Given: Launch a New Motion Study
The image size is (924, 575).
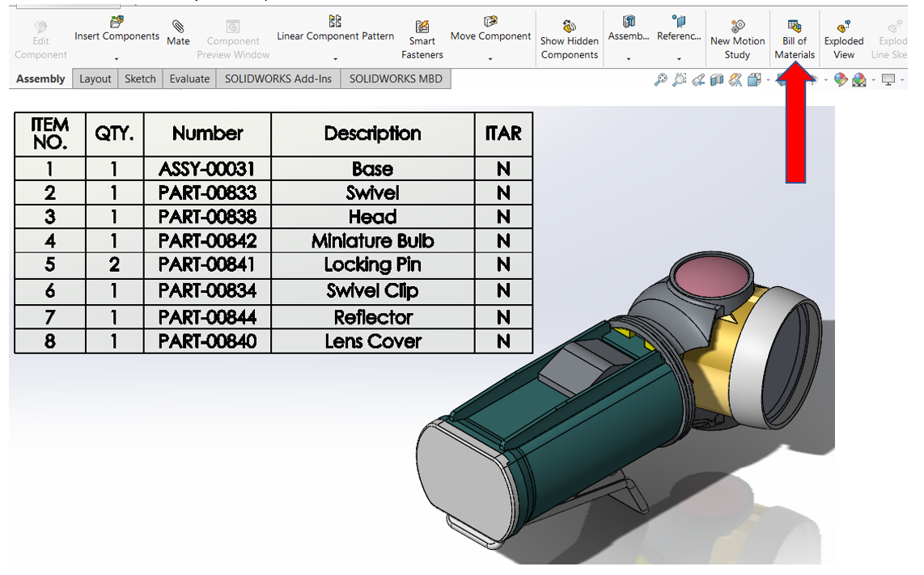Looking at the screenshot, I should (737, 38).
